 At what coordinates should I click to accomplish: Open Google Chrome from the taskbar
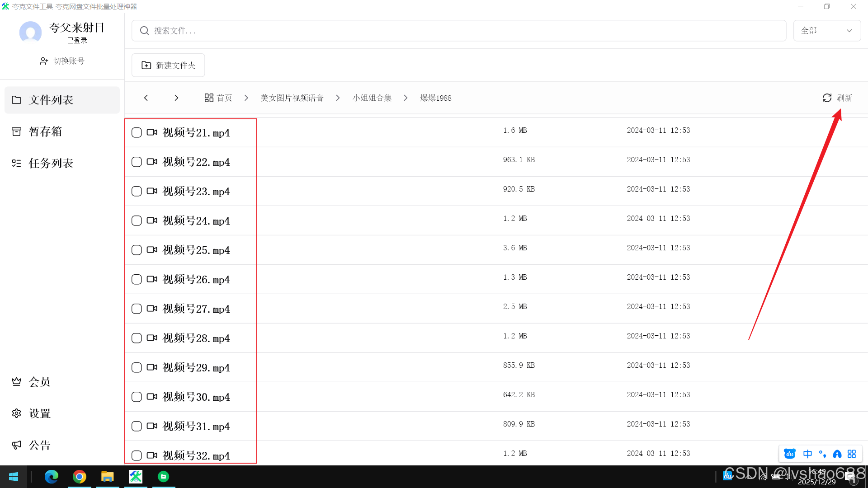point(80,477)
